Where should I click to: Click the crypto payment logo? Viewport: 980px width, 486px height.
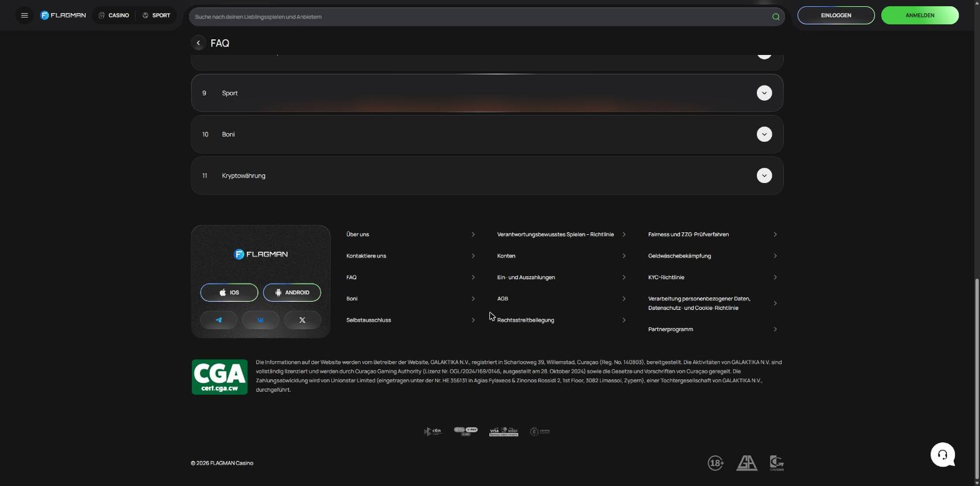[540, 431]
